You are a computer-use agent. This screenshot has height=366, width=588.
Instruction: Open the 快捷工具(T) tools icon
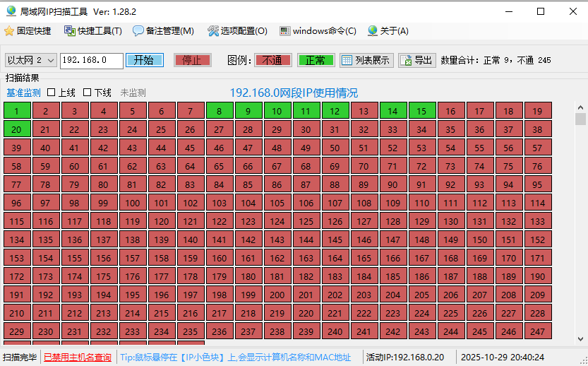(x=69, y=31)
